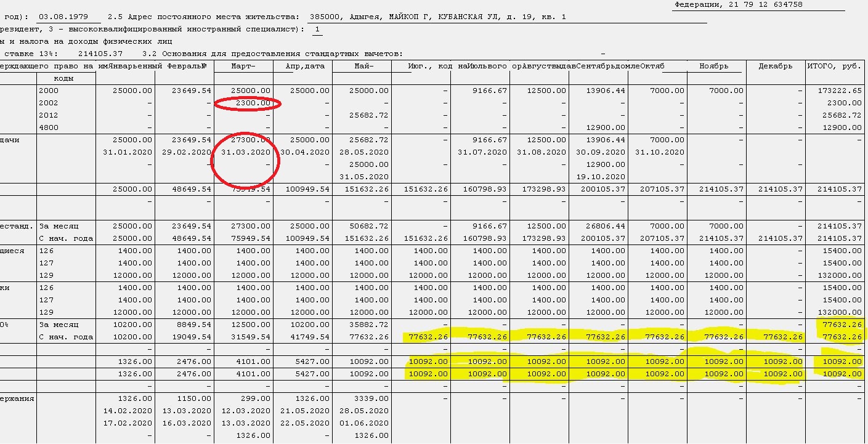Click the 299.00 withholding value
The height and width of the screenshot is (444, 868).
coord(258,398)
